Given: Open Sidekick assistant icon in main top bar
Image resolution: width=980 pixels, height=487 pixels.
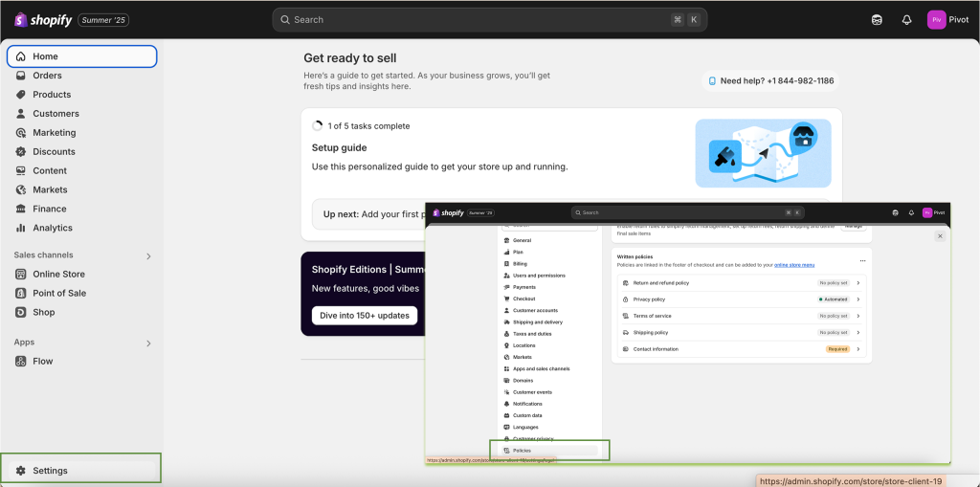Looking at the screenshot, I should (877, 20).
